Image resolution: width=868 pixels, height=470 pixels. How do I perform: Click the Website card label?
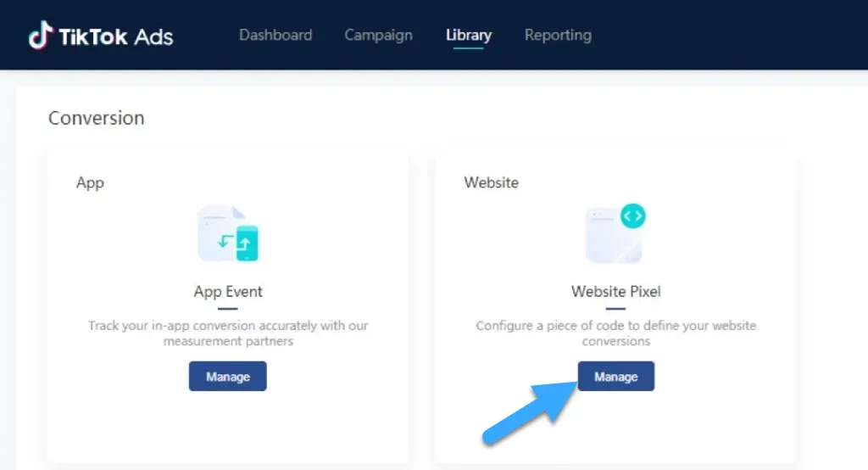click(491, 182)
